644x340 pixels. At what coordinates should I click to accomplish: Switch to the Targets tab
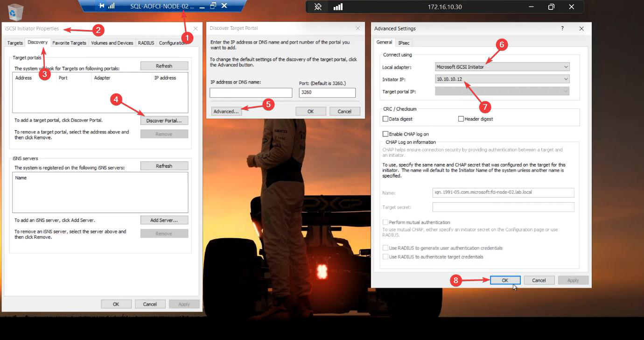[x=15, y=43]
